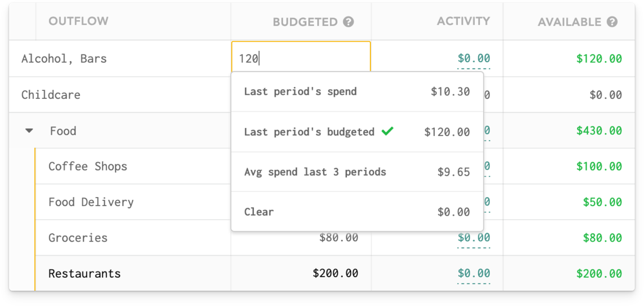Click the Childcare category name
This screenshot has height=306, width=644.
click(51, 95)
